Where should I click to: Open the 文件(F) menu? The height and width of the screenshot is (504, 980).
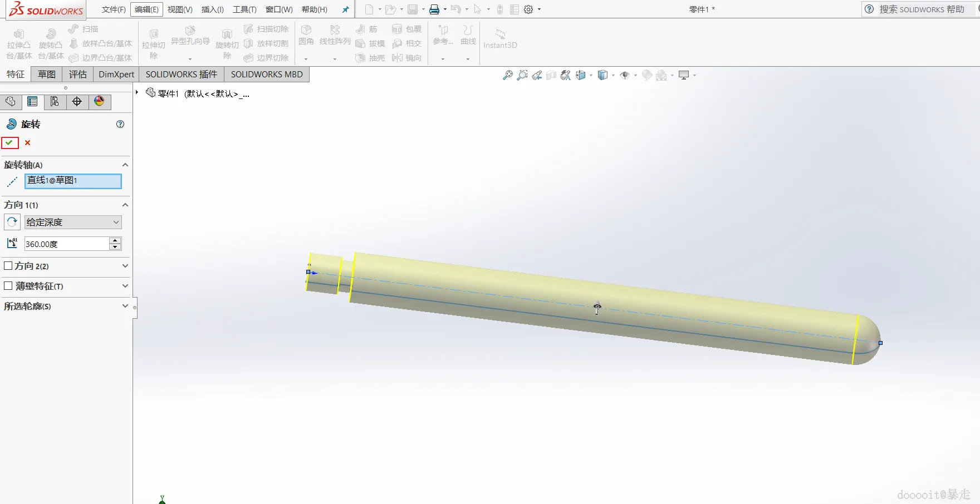(x=114, y=9)
